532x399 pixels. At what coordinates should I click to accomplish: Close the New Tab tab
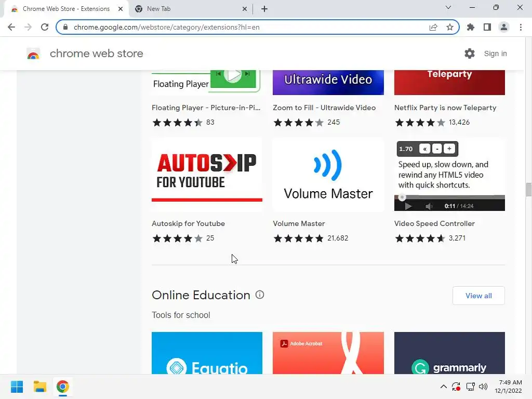point(245,9)
